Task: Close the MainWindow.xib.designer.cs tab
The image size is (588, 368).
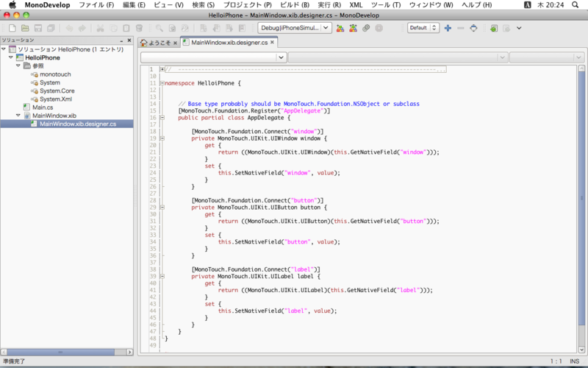Action: point(272,43)
